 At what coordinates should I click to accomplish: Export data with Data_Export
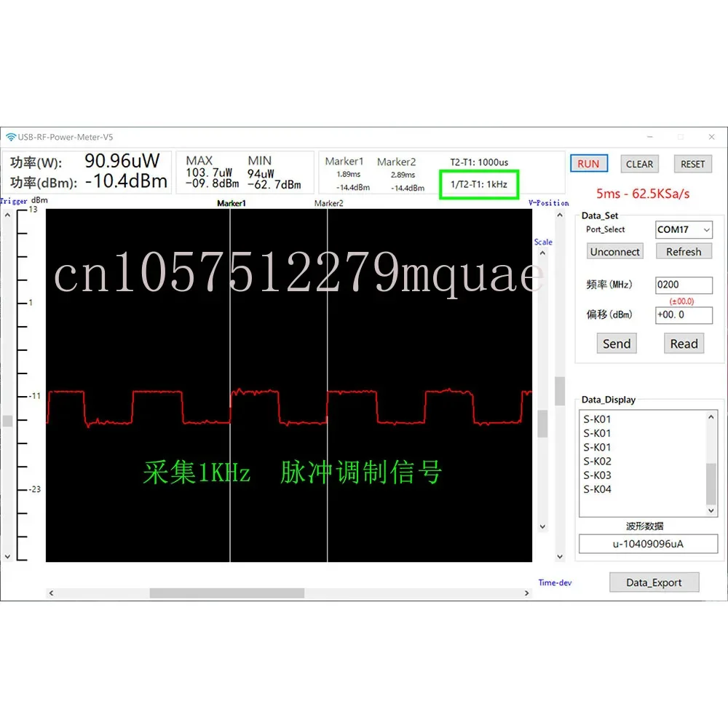654,582
